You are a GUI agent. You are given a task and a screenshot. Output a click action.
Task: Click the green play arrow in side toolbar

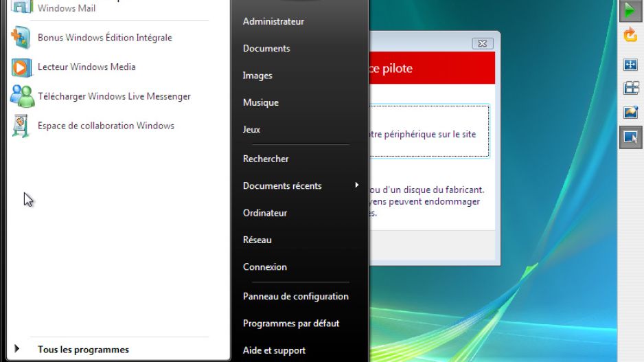click(630, 10)
